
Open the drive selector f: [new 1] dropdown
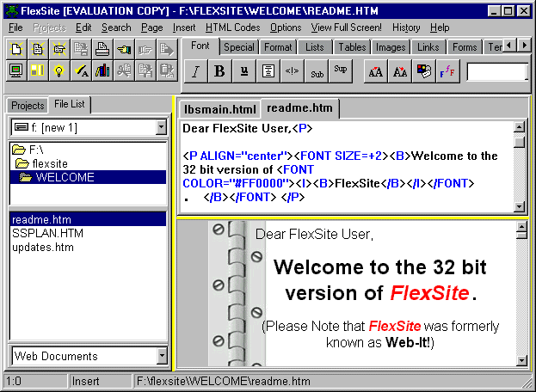pyautogui.click(x=161, y=128)
